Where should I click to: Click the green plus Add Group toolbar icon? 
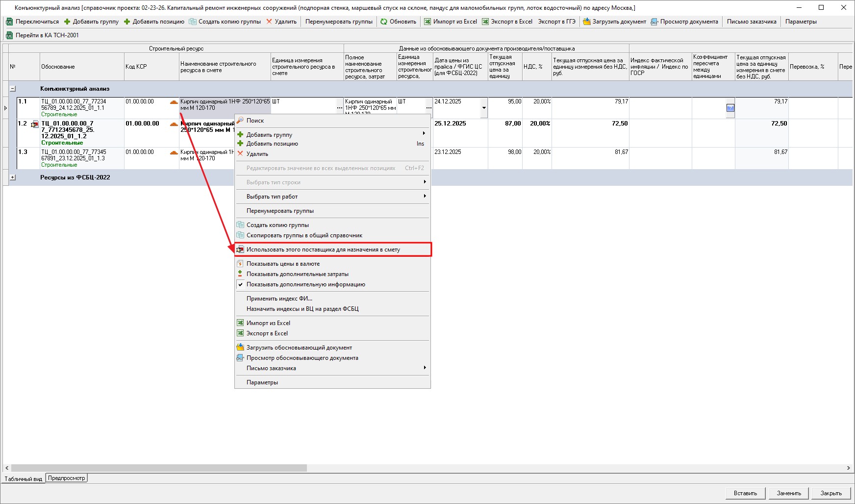(67, 22)
